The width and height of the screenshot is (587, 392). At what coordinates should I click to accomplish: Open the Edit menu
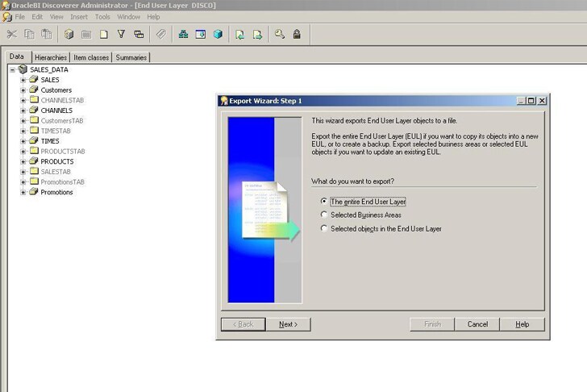(x=37, y=17)
